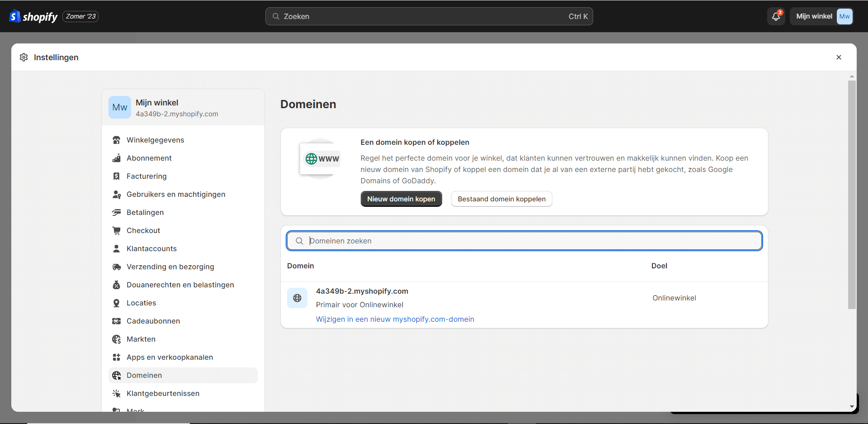Click the globe icon beside 4a349b-2.myshopify.com
868x424 pixels.
tap(297, 298)
